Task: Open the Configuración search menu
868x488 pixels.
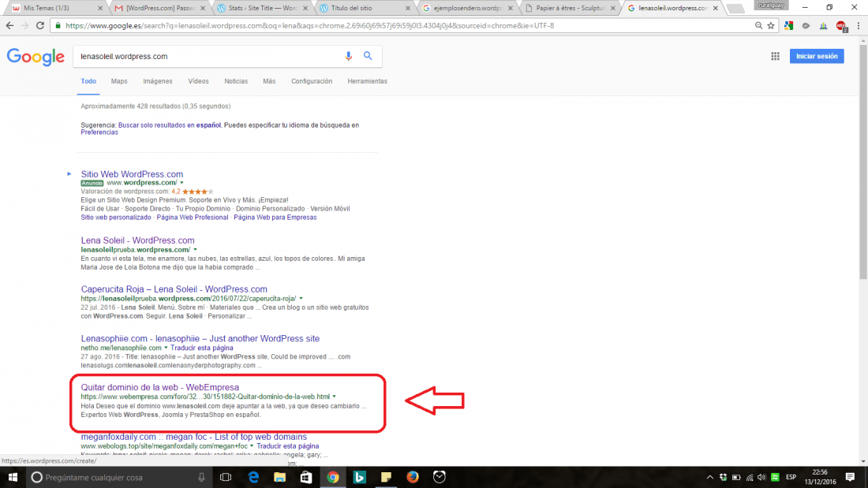Action: (x=312, y=81)
